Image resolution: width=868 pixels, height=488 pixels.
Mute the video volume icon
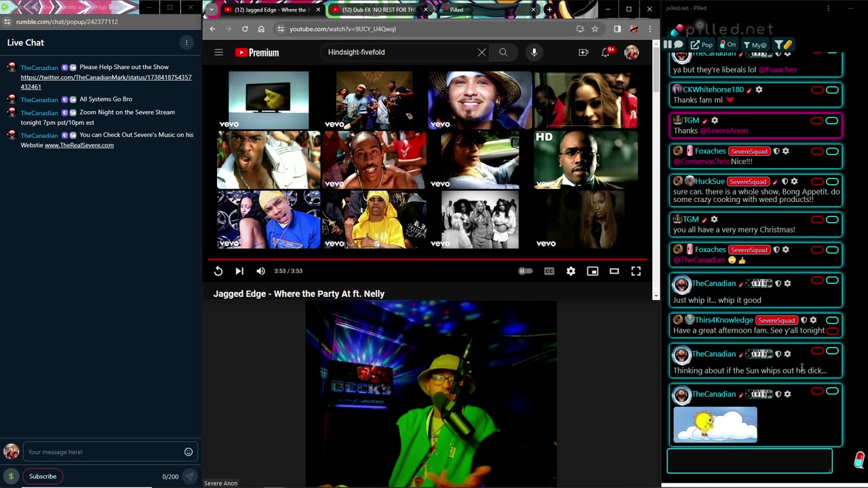[x=261, y=271]
